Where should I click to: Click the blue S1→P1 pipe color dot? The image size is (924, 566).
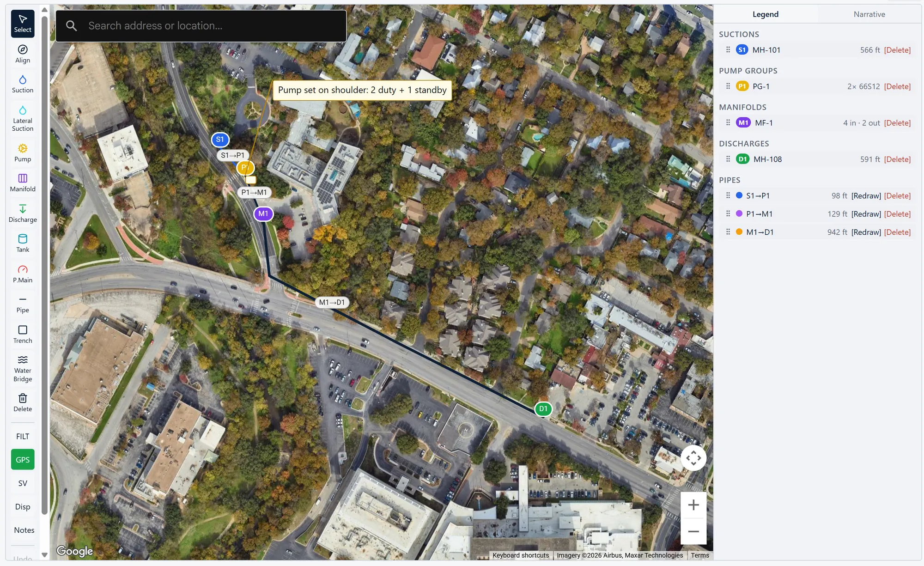[739, 195]
